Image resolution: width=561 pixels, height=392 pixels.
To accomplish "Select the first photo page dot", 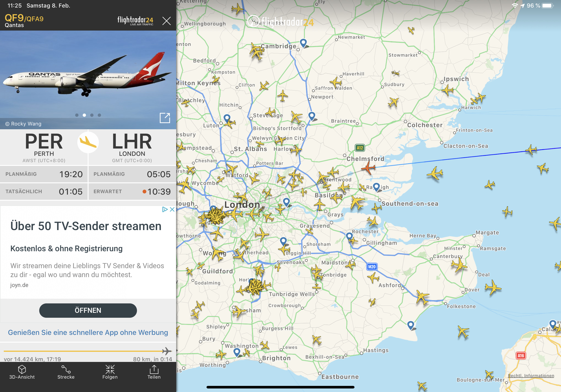I will pos(77,115).
